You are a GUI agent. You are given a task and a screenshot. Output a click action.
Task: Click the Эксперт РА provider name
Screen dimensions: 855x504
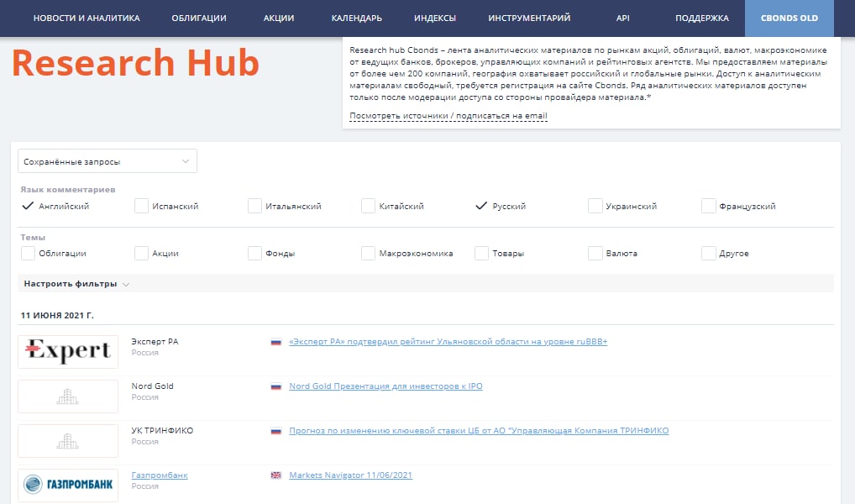[x=155, y=341]
